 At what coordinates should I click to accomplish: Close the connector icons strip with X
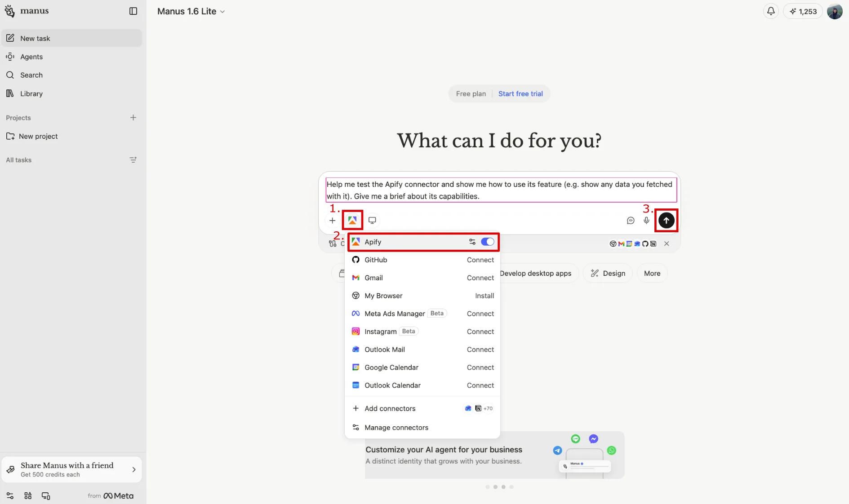click(x=667, y=244)
